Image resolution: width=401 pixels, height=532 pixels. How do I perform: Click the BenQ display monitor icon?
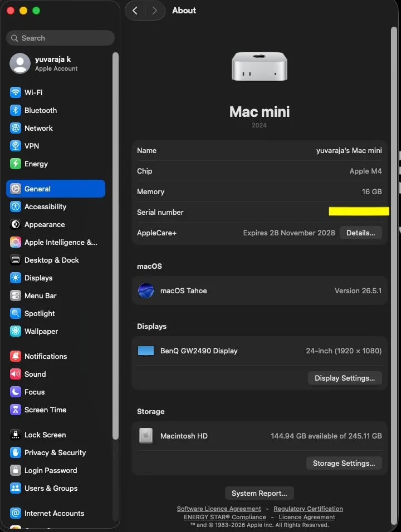pyautogui.click(x=146, y=351)
